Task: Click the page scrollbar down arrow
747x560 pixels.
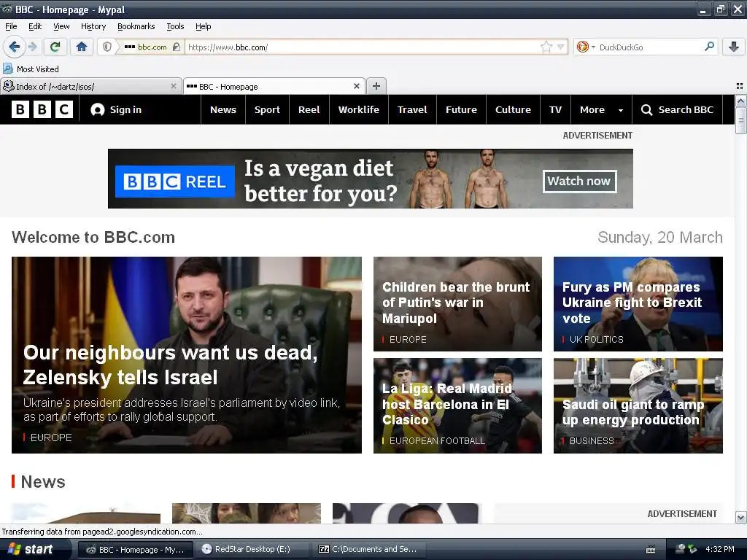Action: [741, 517]
